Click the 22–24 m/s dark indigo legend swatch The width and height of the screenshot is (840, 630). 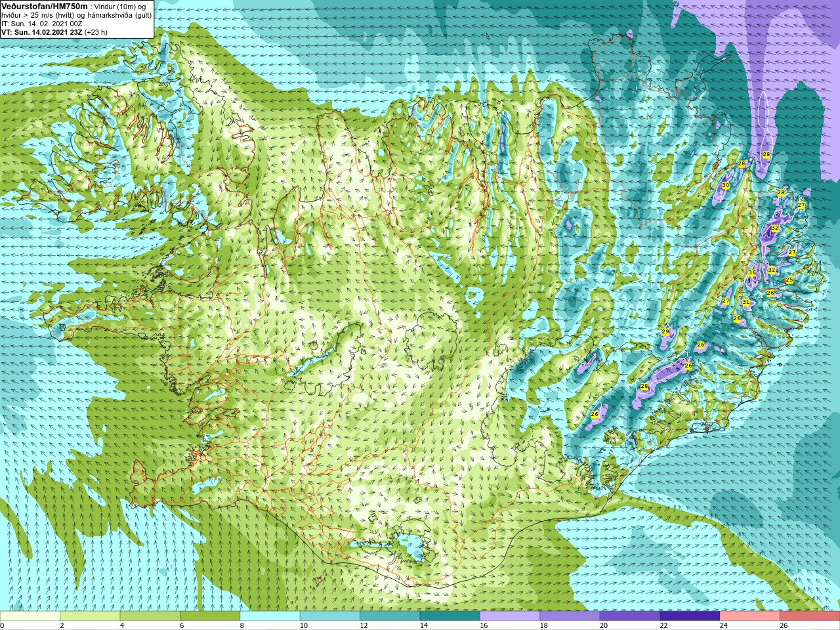tap(690, 616)
